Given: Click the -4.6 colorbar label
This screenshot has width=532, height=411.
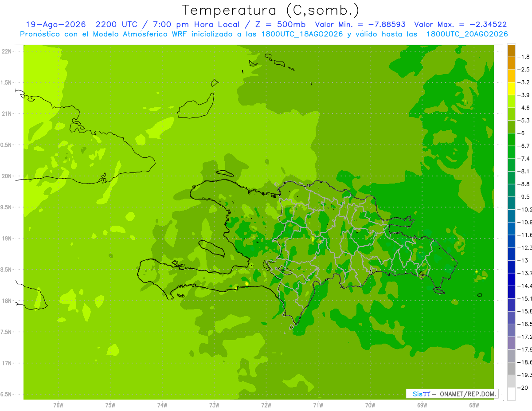Looking at the screenshot, I should 524,108.
